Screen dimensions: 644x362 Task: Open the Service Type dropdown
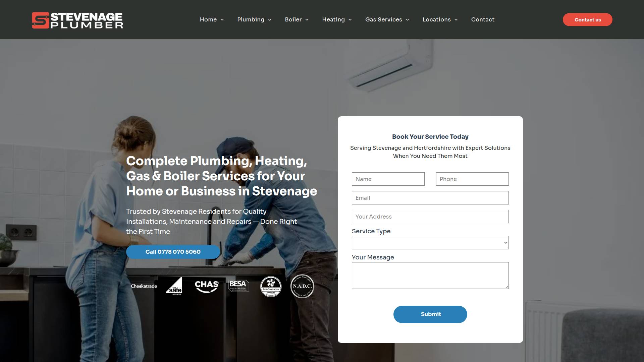point(430,243)
